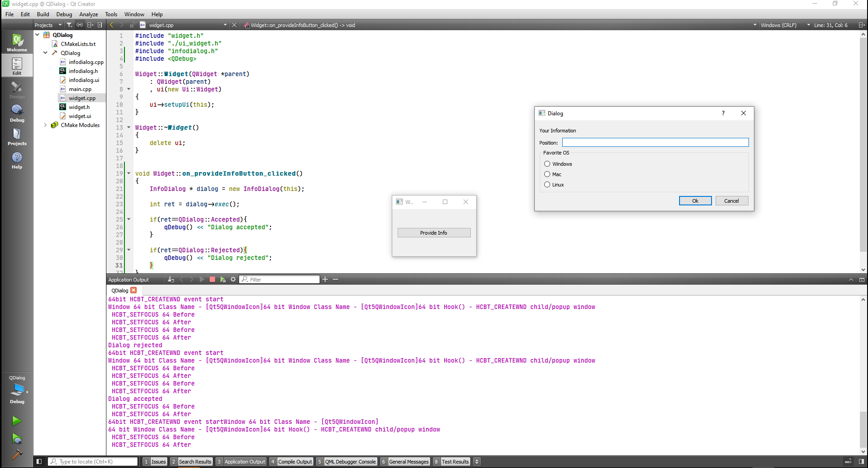This screenshot has height=468, width=868.
Task: Open the symbol outline dropdown arrow
Action: [755, 25]
